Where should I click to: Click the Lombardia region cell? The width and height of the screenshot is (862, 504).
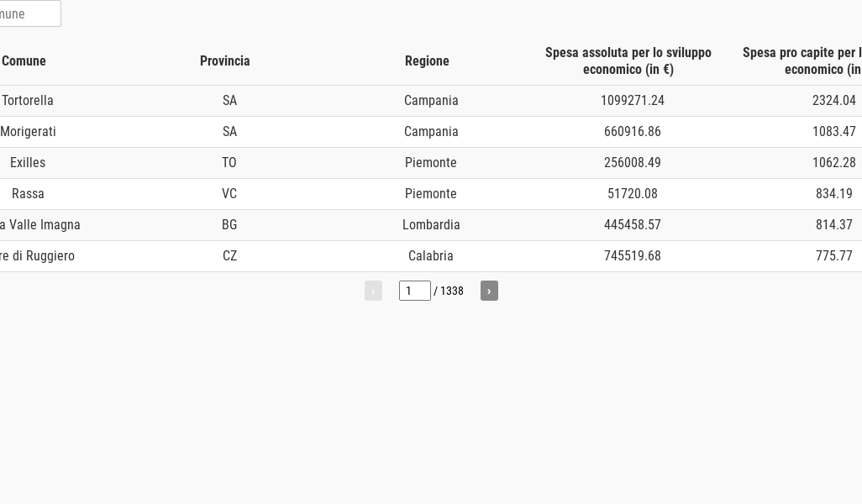coord(431,225)
